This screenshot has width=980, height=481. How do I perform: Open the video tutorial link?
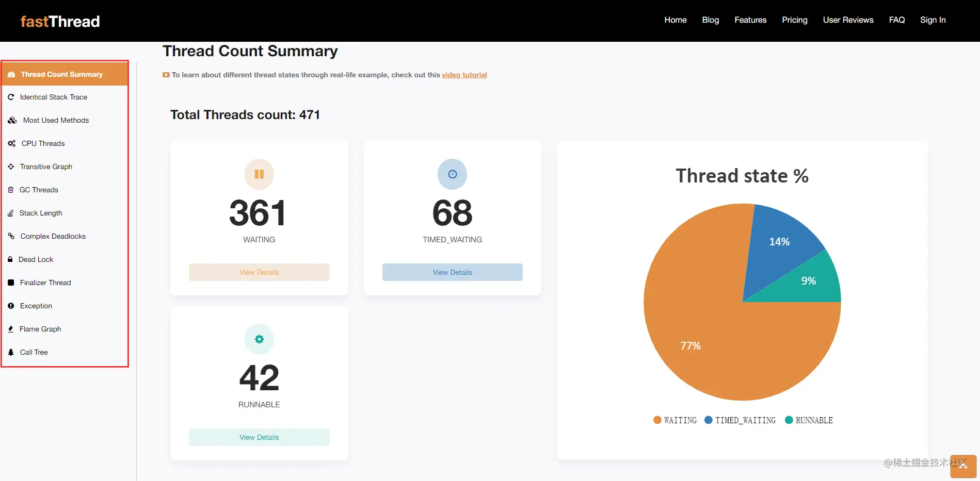pos(464,75)
